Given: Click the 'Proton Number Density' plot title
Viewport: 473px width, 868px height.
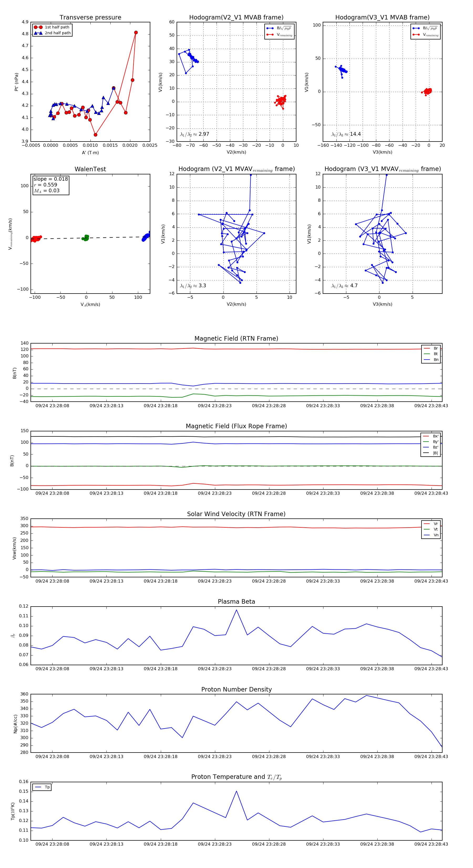Looking at the screenshot, I should tap(236, 689).
